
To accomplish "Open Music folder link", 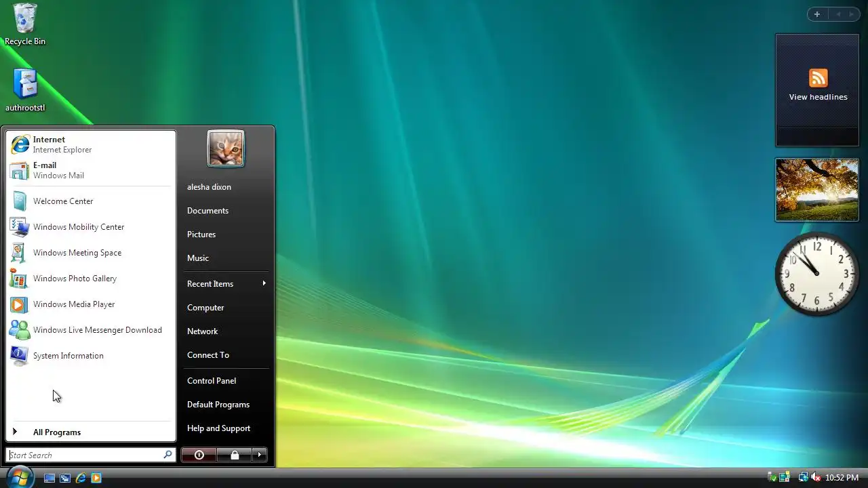I will pos(225,258).
